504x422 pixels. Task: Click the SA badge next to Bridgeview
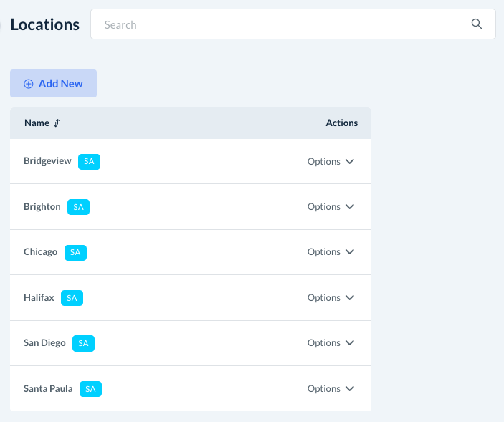coord(89,162)
